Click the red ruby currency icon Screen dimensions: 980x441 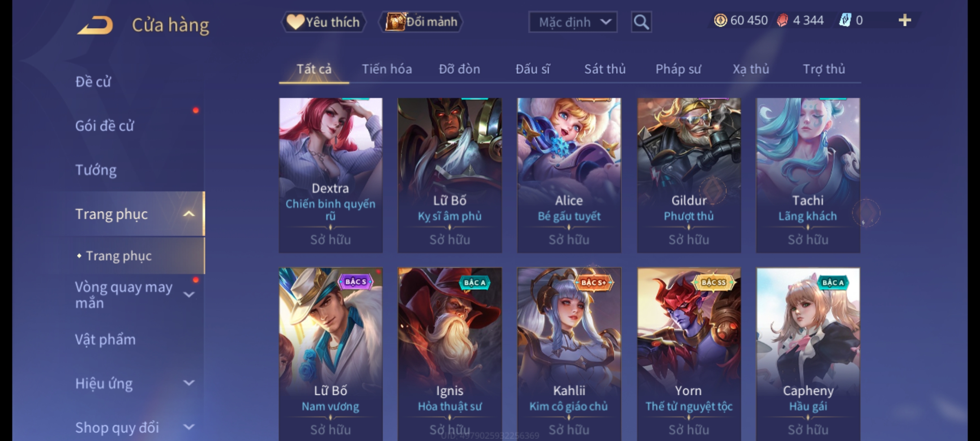click(782, 20)
